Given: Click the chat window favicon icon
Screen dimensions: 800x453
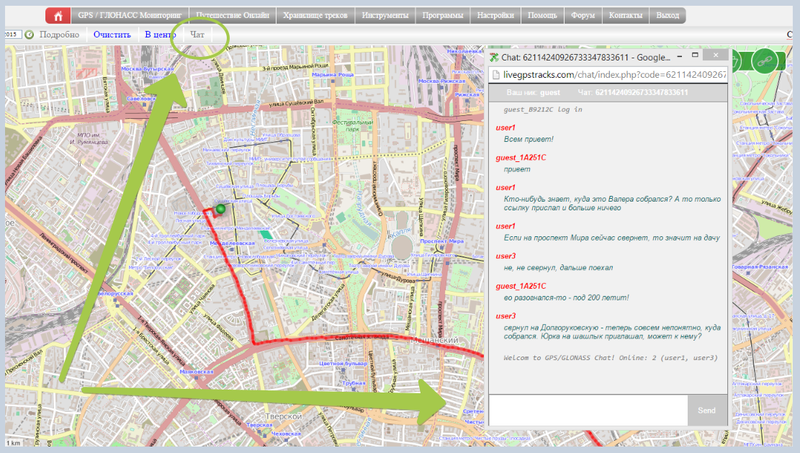Looking at the screenshot, I should [x=494, y=58].
